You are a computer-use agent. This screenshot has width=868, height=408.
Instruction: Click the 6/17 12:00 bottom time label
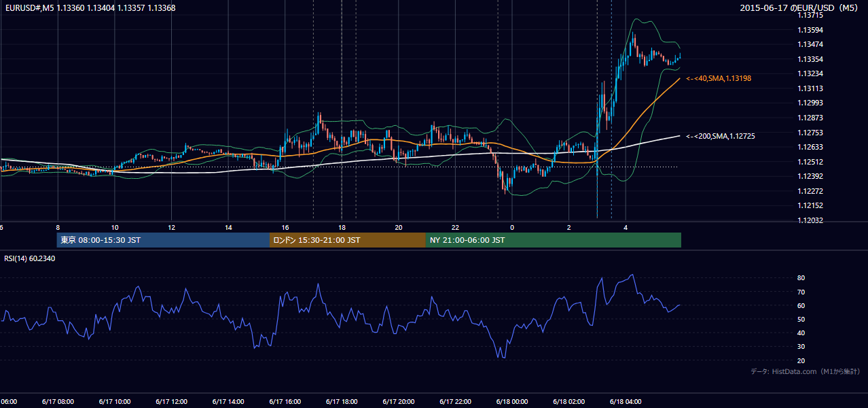171,402
